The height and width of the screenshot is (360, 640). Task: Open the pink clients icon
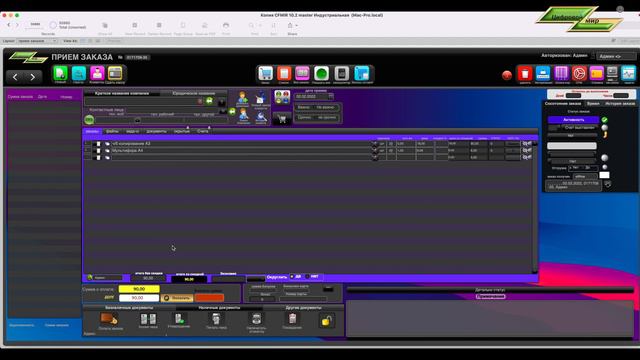click(x=97, y=73)
